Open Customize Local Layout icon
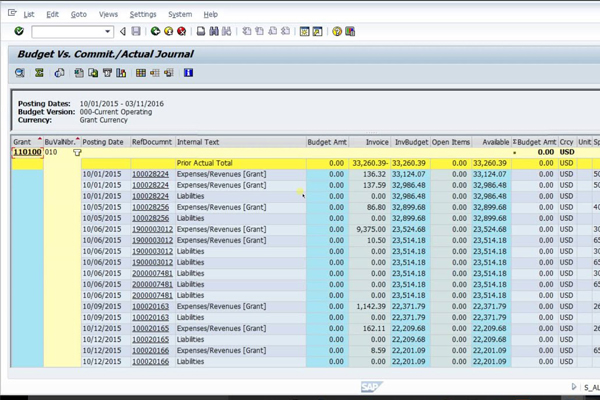 point(350,31)
